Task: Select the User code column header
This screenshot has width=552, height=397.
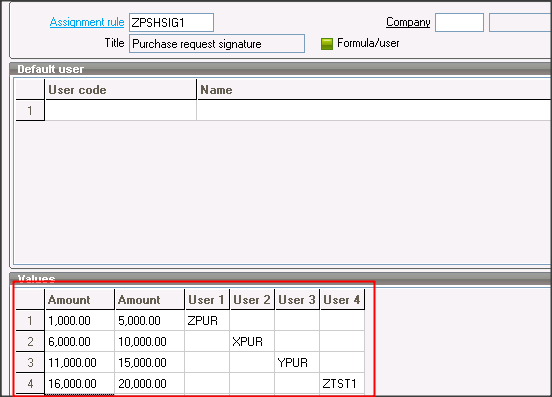Action: coord(120,89)
